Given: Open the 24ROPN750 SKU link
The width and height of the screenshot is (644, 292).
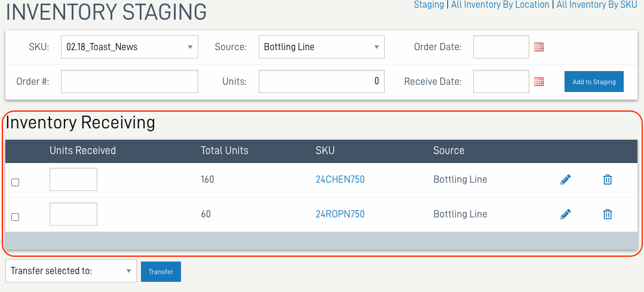Looking at the screenshot, I should (340, 214).
